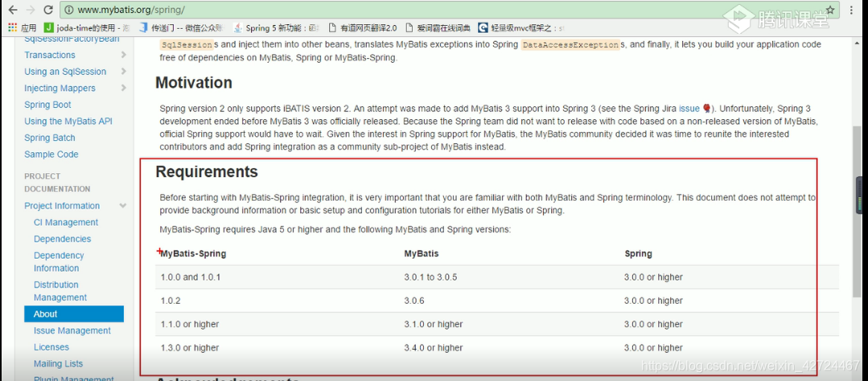
Task: Open the 传送门 微信公众 bookmark
Action: coord(180,27)
